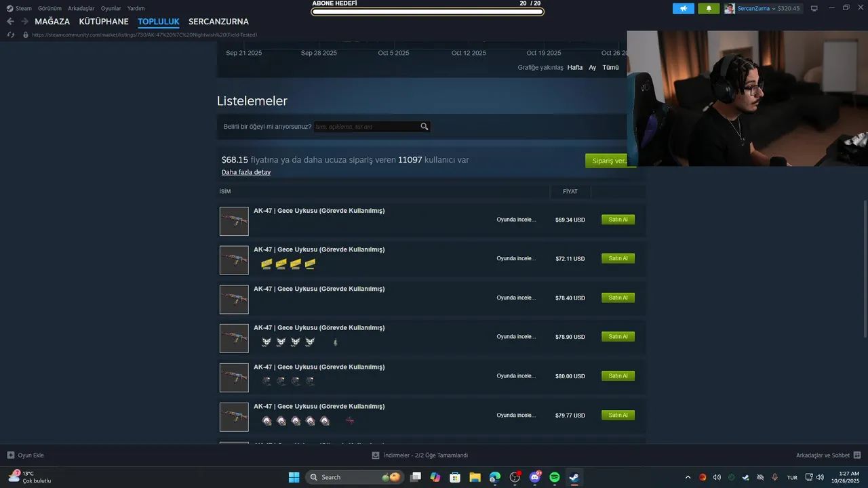Open the Görünüm menu

[x=50, y=8]
